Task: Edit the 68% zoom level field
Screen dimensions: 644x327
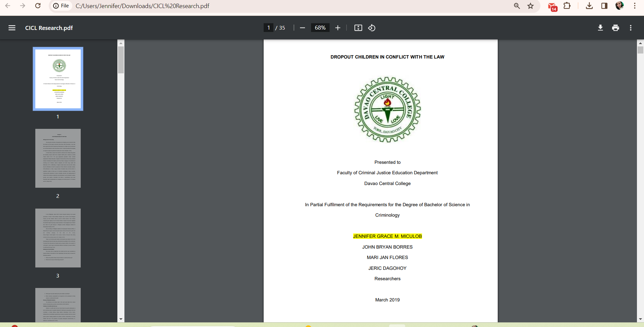Action: pyautogui.click(x=320, y=28)
